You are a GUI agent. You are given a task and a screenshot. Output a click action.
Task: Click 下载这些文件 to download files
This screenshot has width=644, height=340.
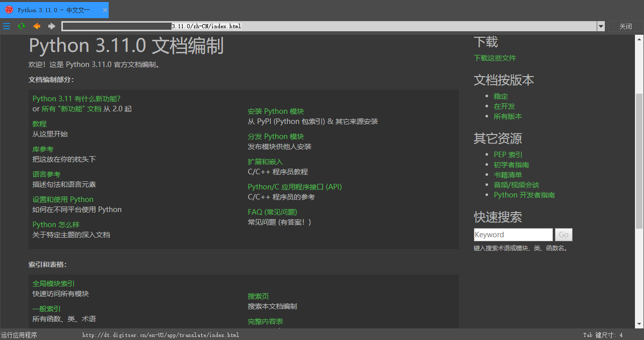coord(495,57)
